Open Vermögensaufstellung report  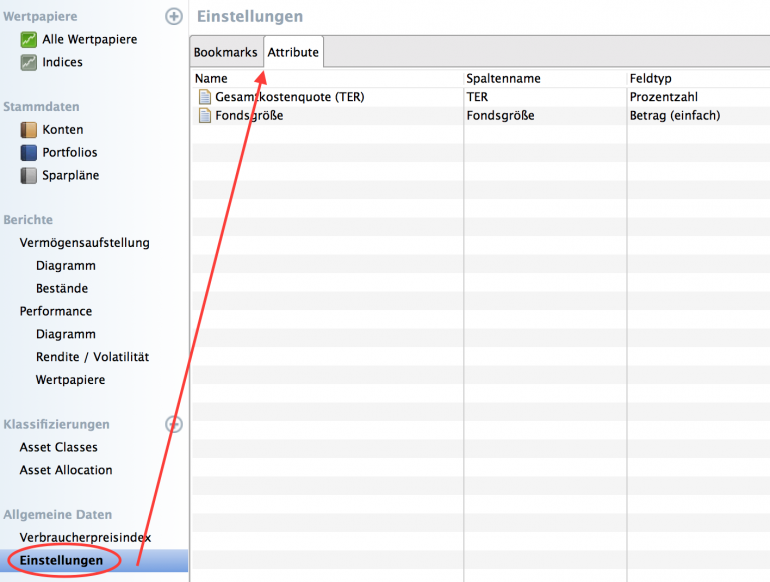pyautogui.click(x=85, y=243)
